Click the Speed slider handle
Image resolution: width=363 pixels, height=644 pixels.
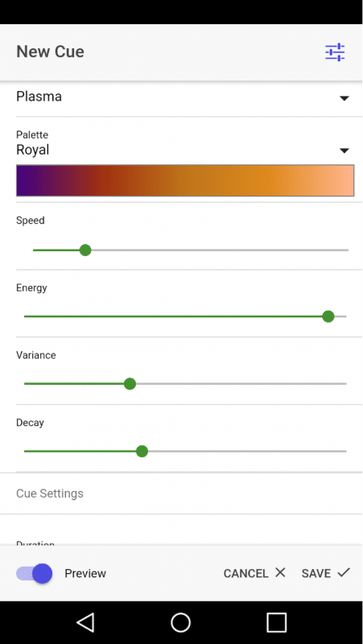pos(85,250)
